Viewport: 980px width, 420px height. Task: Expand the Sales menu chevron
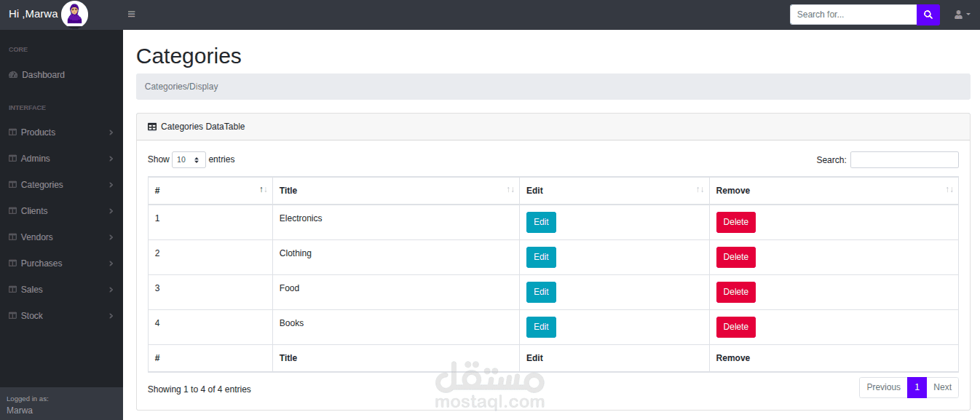111,290
